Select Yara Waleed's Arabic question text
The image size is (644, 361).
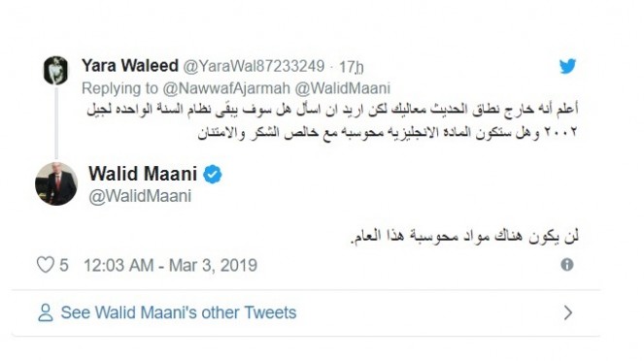(x=332, y=120)
